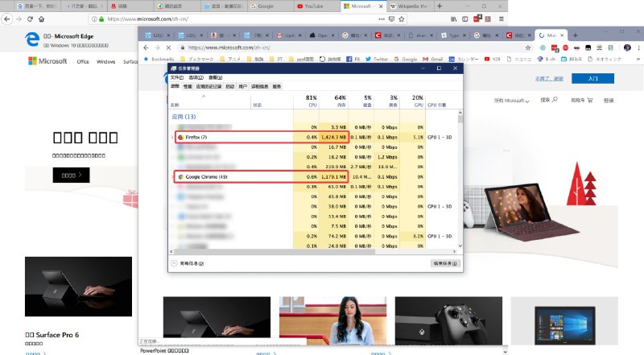Click Firefox memory value 1,424.3 MB
Image resolution: width=644 pixels, height=355 pixels.
coord(333,137)
